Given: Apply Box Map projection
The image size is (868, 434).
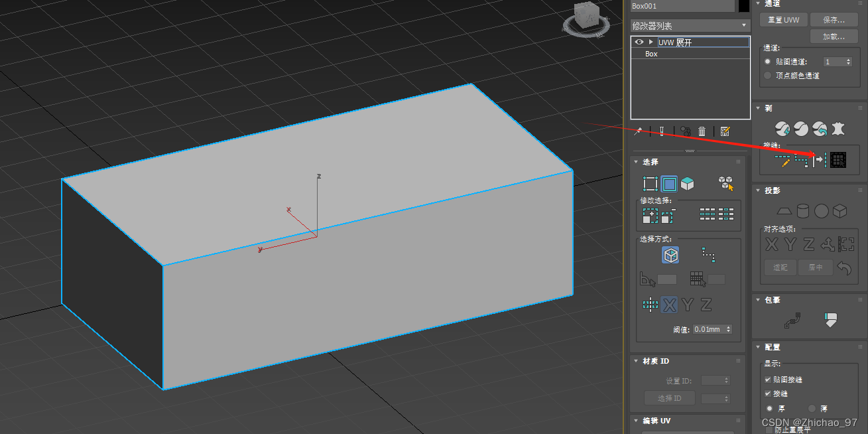Looking at the screenshot, I should click(839, 211).
